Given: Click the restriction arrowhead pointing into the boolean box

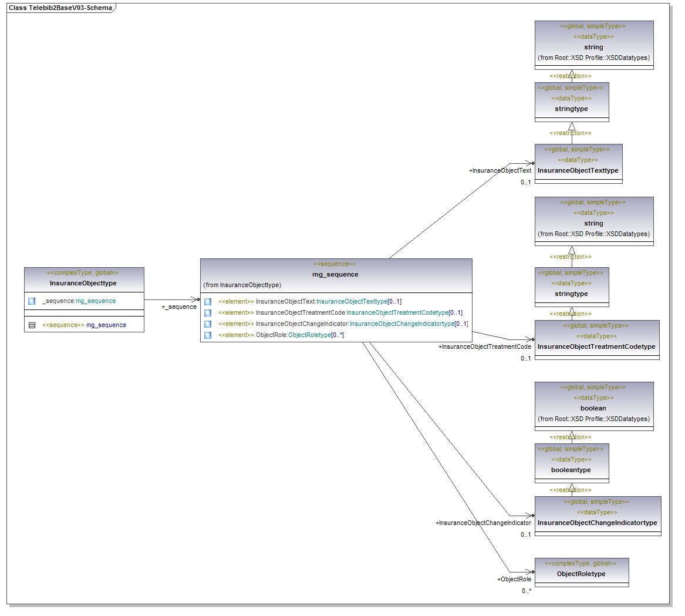Looking at the screenshot, I should pos(572,435).
